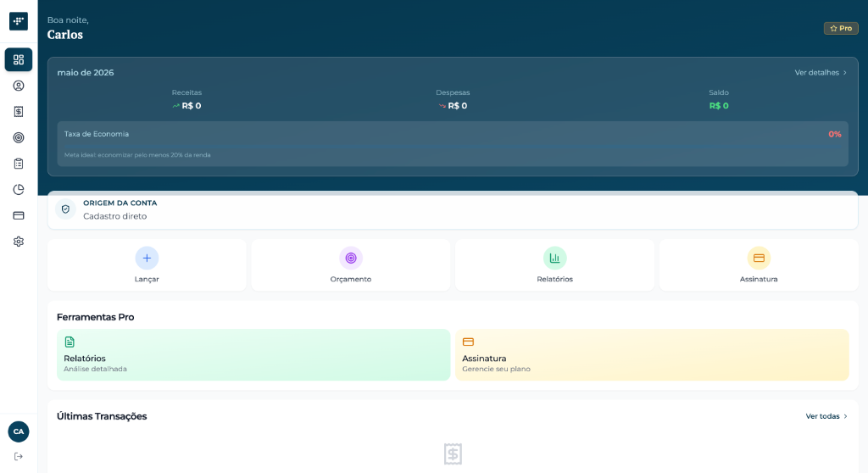868x473 pixels.
Task: Click the empty transactions receipt icon
Action: 453,454
